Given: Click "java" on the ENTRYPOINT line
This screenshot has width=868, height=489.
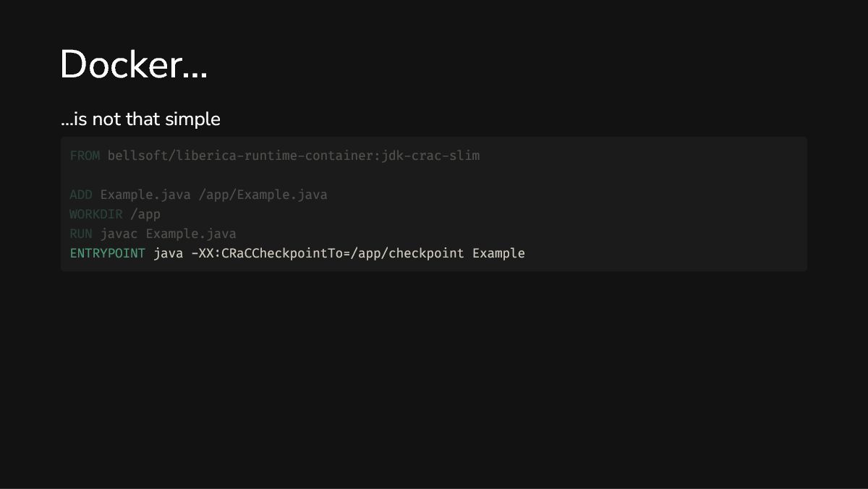Looking at the screenshot, I should [x=168, y=253].
